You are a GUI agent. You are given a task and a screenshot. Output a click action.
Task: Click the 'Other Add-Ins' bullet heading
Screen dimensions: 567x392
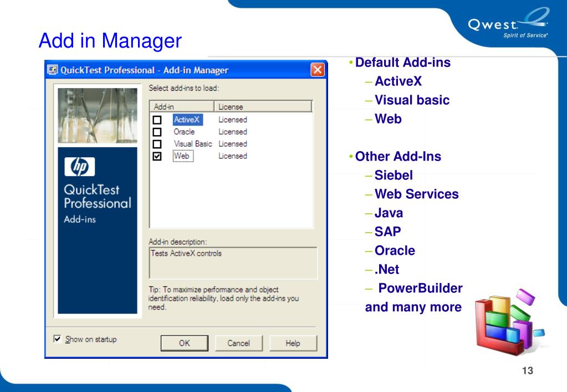click(x=398, y=157)
